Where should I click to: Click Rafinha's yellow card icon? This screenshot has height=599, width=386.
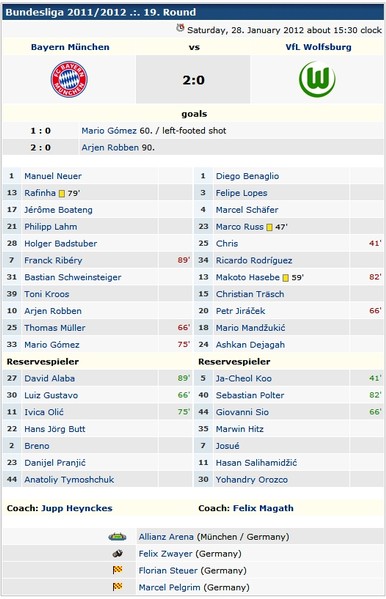click(62, 193)
